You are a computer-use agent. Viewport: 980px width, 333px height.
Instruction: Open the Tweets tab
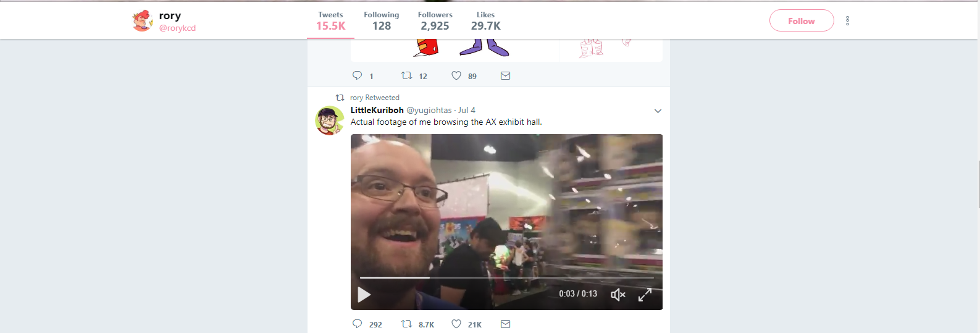[330, 20]
